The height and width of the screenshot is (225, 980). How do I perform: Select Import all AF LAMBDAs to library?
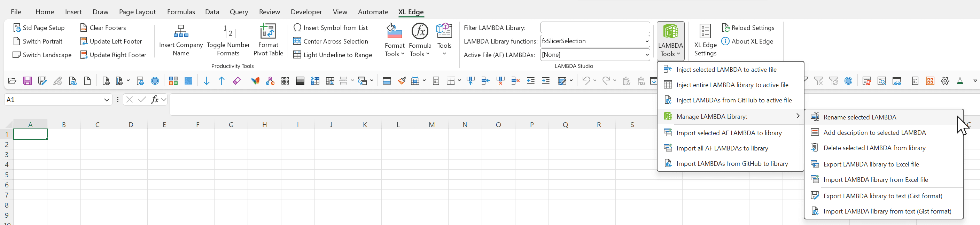coord(730,148)
